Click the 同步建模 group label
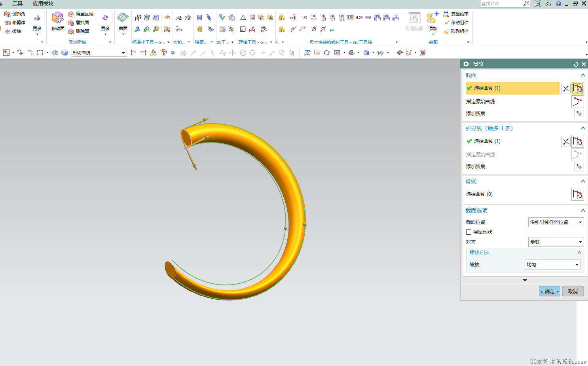This screenshot has height=366, width=588. click(77, 42)
